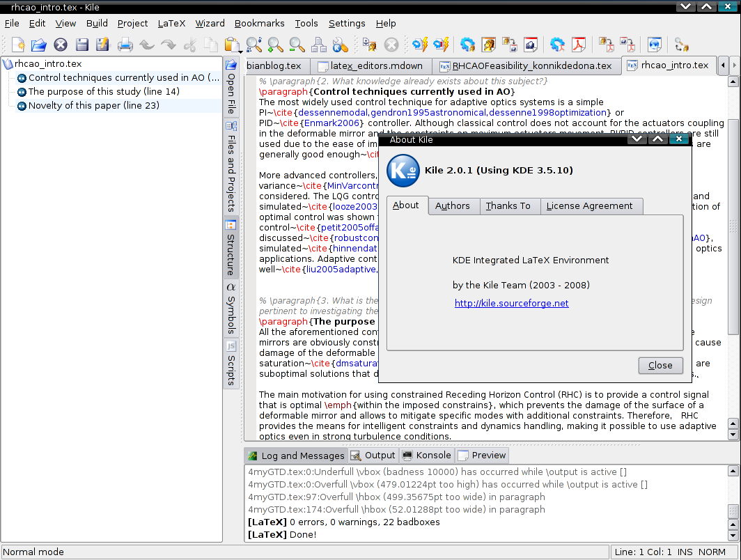Open the Open File sidebar tab
Viewport: 741px width, 560px height.
tap(231, 88)
